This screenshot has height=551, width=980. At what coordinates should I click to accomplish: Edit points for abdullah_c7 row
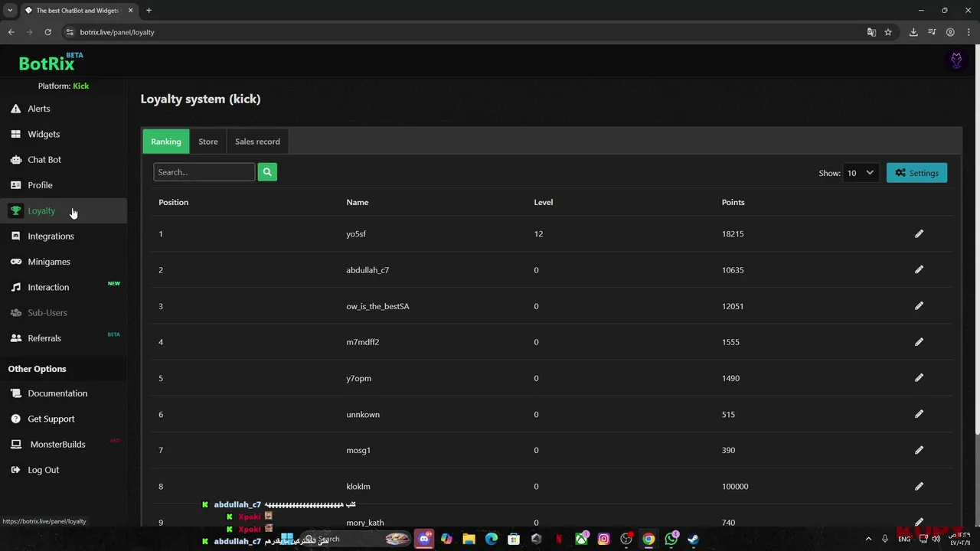(x=919, y=269)
